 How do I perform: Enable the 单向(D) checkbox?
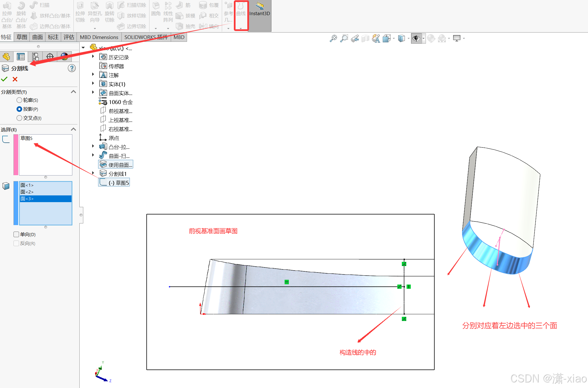[x=16, y=234]
